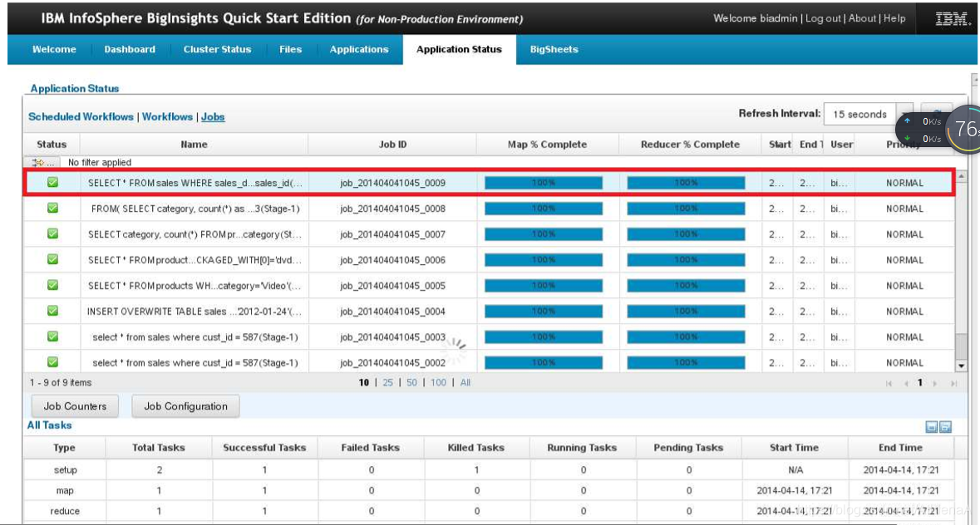Click the 'No filter applied' text
The height and width of the screenshot is (525, 980).
100,162
